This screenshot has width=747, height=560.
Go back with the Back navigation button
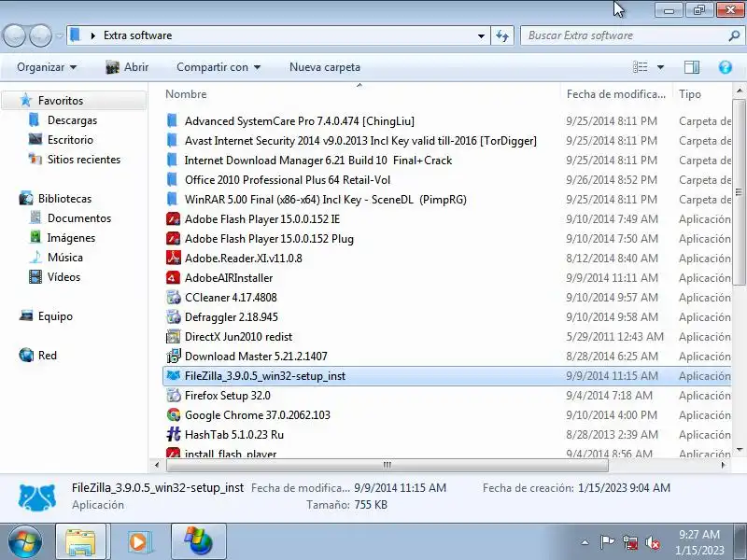coord(15,35)
